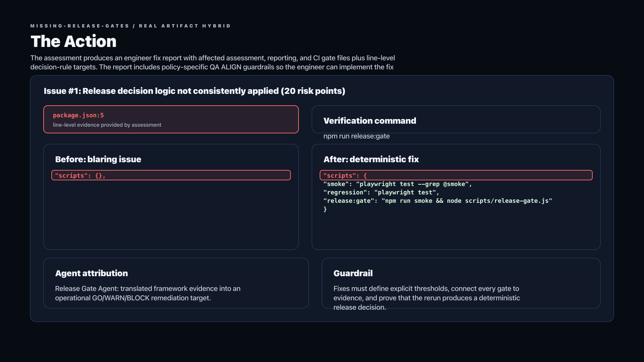
Task: Click the package.json:5 file reference
Action: (x=78, y=115)
